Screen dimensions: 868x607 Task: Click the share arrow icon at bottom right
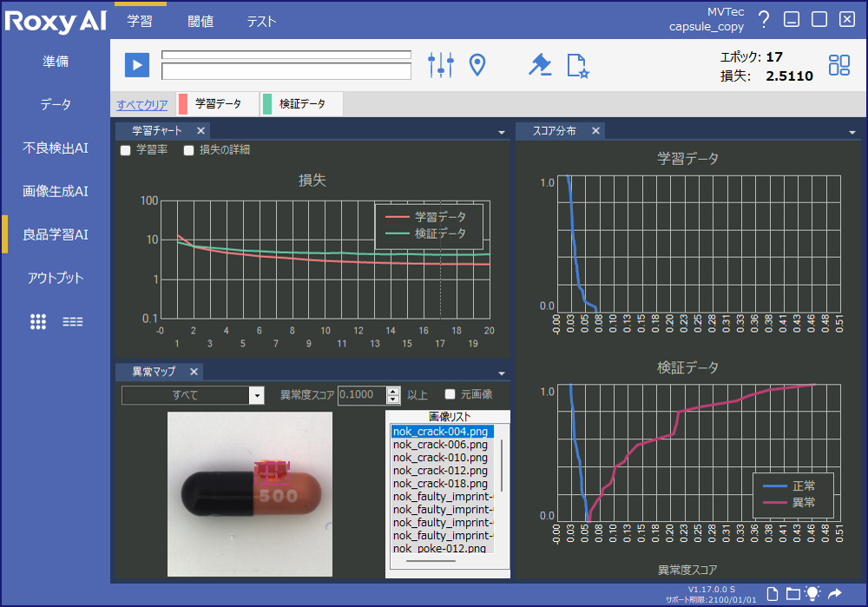(835, 594)
